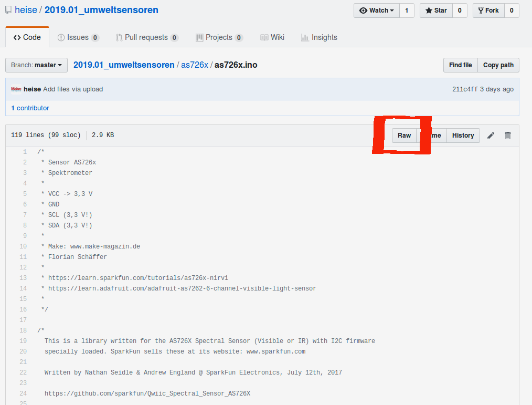Delete this file with trash icon
The height and width of the screenshot is (405, 532).
[x=507, y=136]
